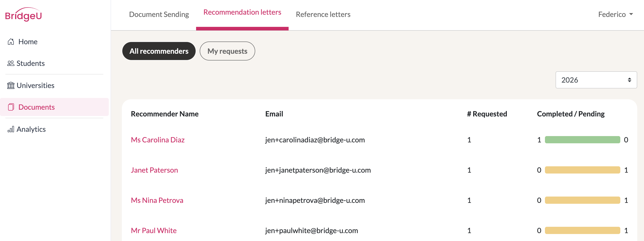Click Carolina Diaz green completed progress bar
Viewport: 644px width, 241px height.
click(582, 140)
